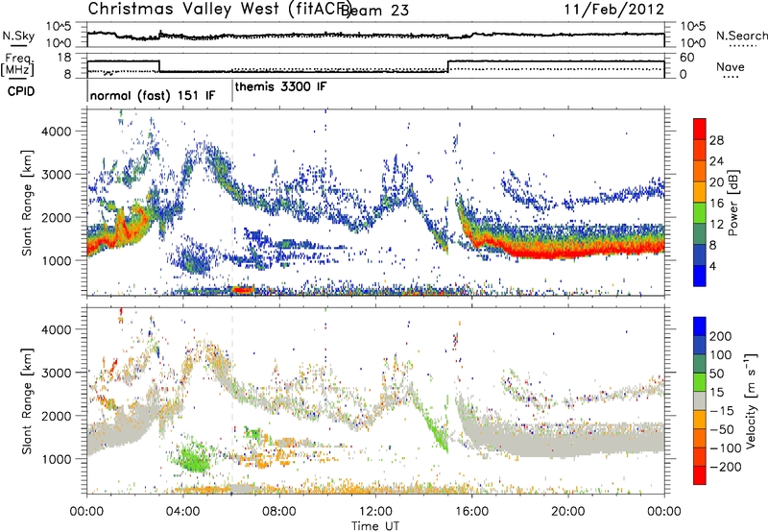Click the Nave legend label
Image resolution: width=768 pixels, height=532 pixels.
tap(730, 67)
